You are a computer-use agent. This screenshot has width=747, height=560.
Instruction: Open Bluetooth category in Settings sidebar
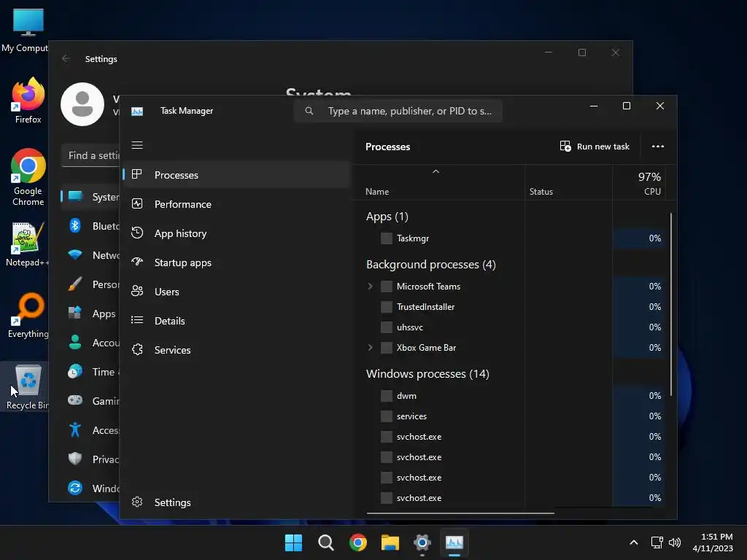pyautogui.click(x=90, y=226)
